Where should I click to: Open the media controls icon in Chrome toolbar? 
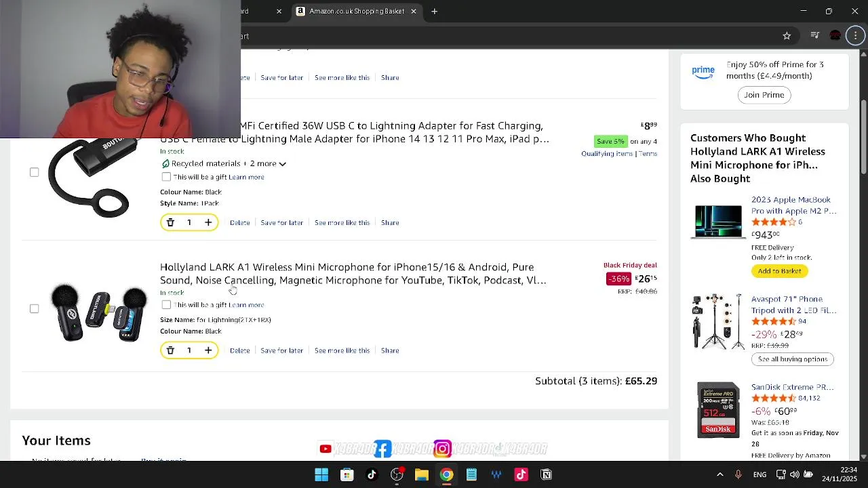(816, 36)
